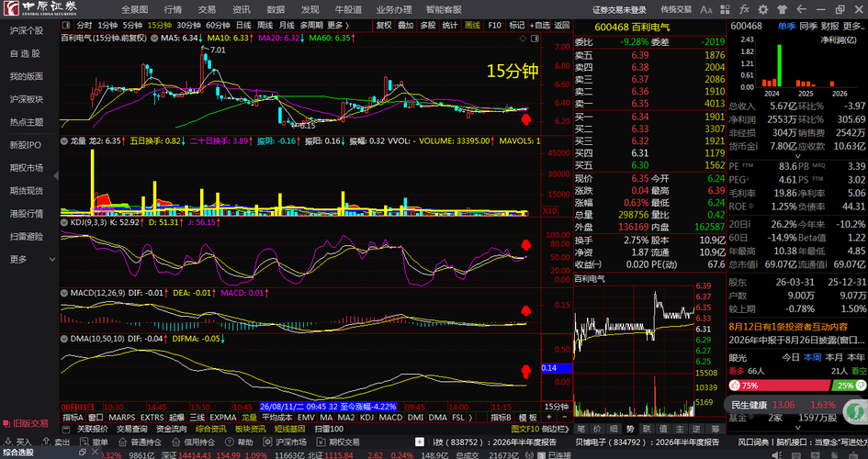Open 期权交易 in bottom bar
This screenshot has width=868, height=459.
(338, 442)
